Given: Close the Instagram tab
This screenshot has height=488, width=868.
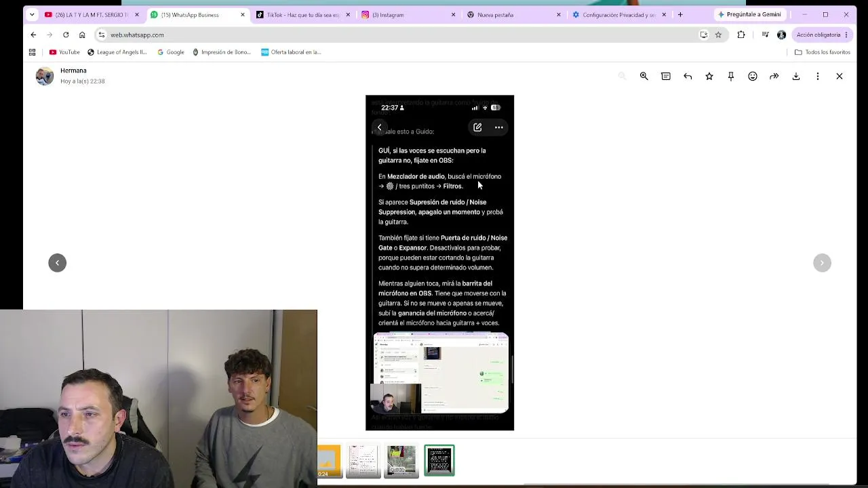Looking at the screenshot, I should pyautogui.click(x=454, y=15).
